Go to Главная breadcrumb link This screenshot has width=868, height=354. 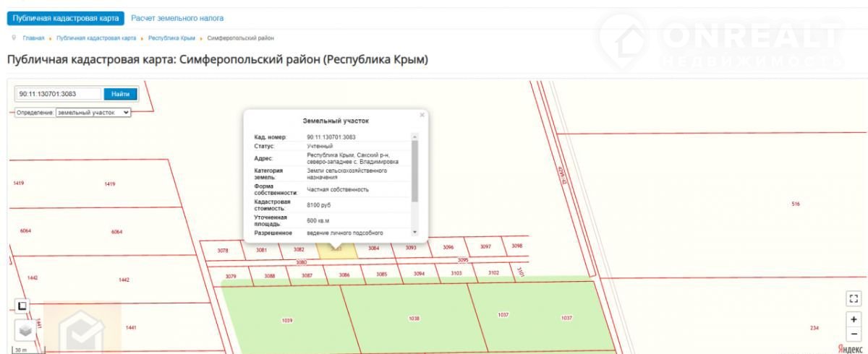[x=33, y=38]
